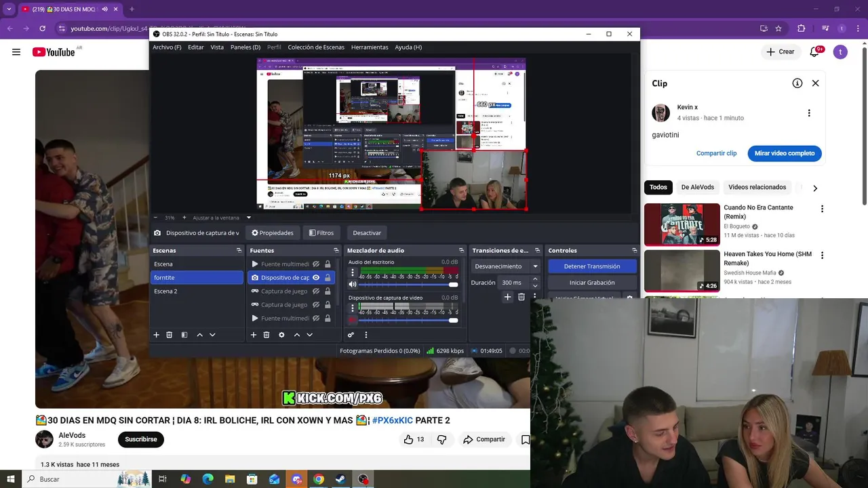Open Archivo menu in OBS
Screen dimensions: 868x488
(x=167, y=47)
